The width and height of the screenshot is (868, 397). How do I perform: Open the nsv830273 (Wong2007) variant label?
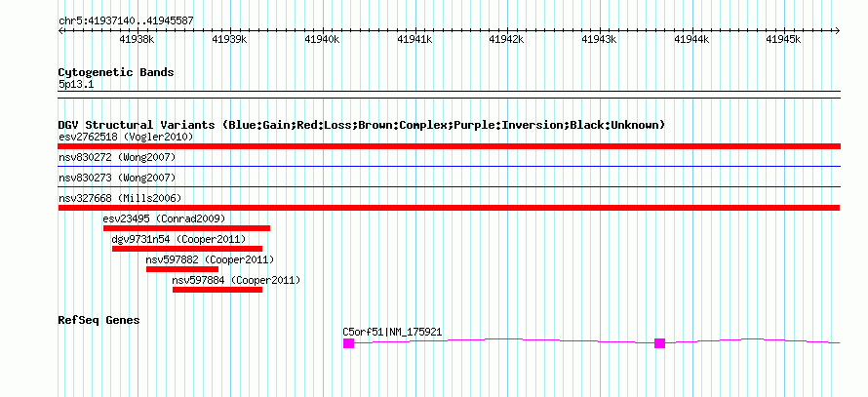[117, 179]
